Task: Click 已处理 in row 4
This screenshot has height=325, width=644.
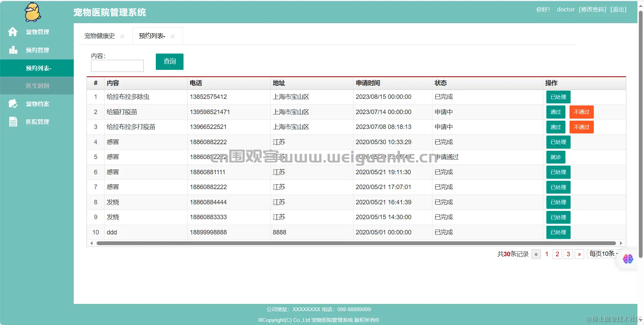Action: tap(558, 142)
